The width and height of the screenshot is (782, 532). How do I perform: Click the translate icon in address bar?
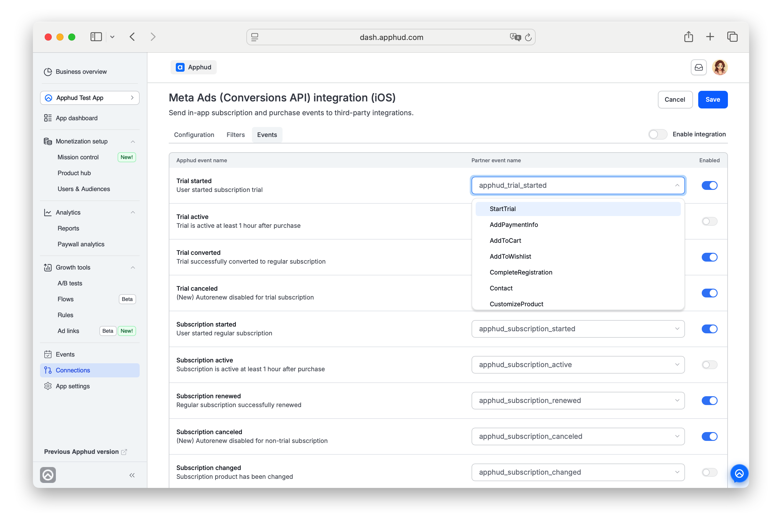[x=515, y=37]
